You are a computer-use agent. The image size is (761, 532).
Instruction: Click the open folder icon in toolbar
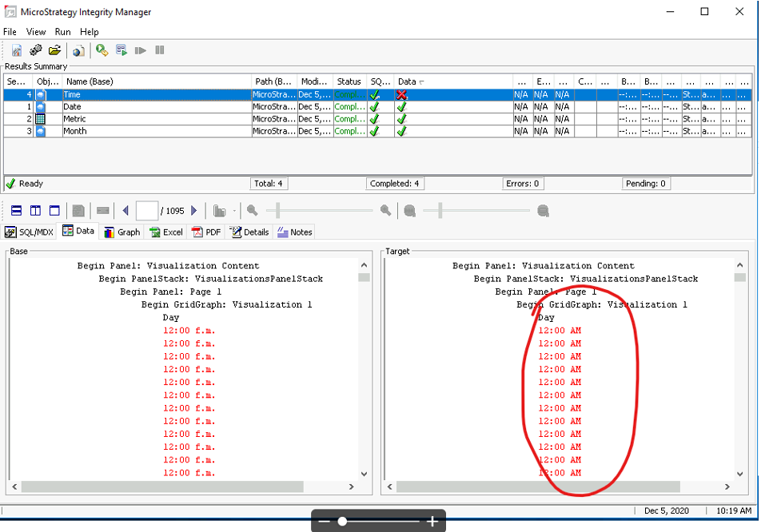coord(54,50)
